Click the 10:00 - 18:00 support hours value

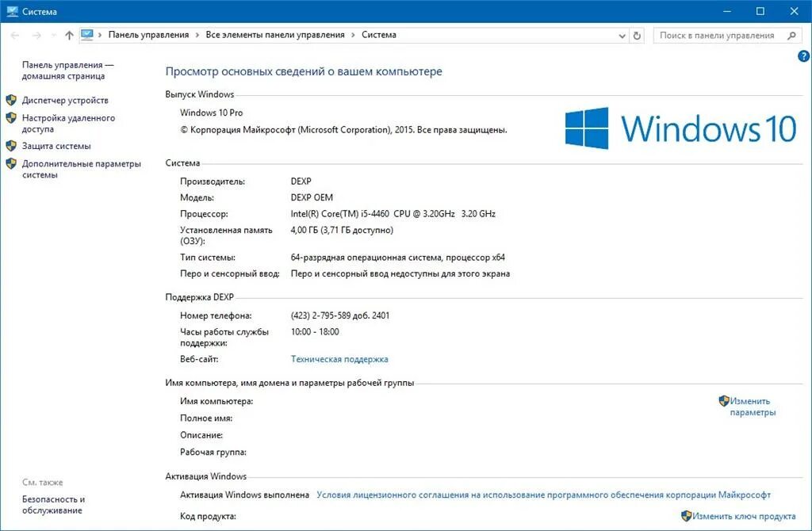coord(315,332)
